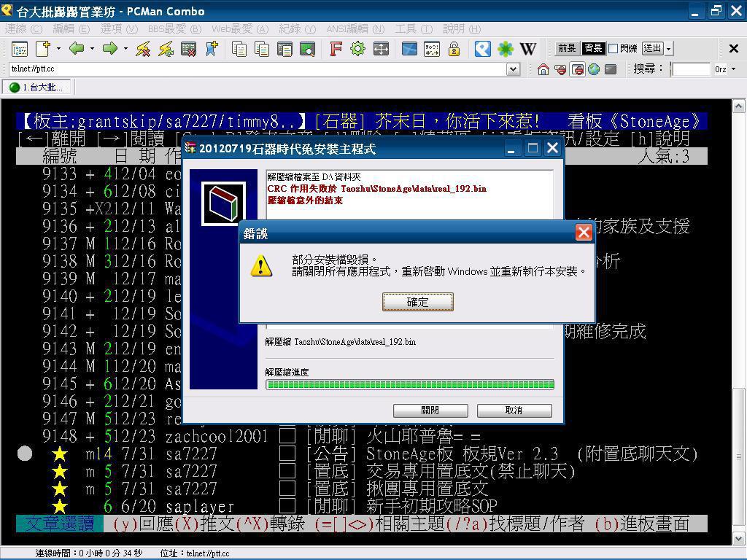This screenshot has width=747, height=560.
Task: Open the 說明 menu
Action: tap(462, 29)
